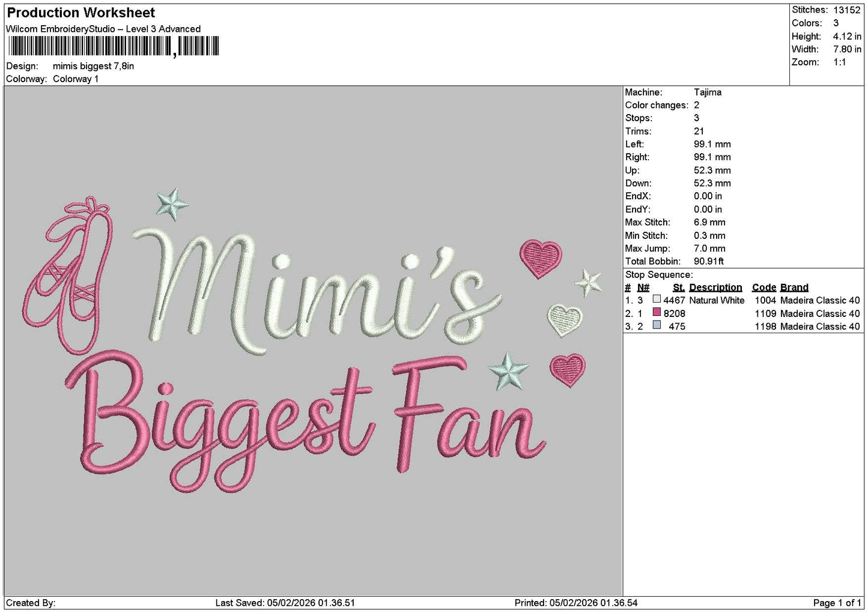Click "Page 1 of 1" in footer
Screen dimensions: 868x613
[x=837, y=603]
